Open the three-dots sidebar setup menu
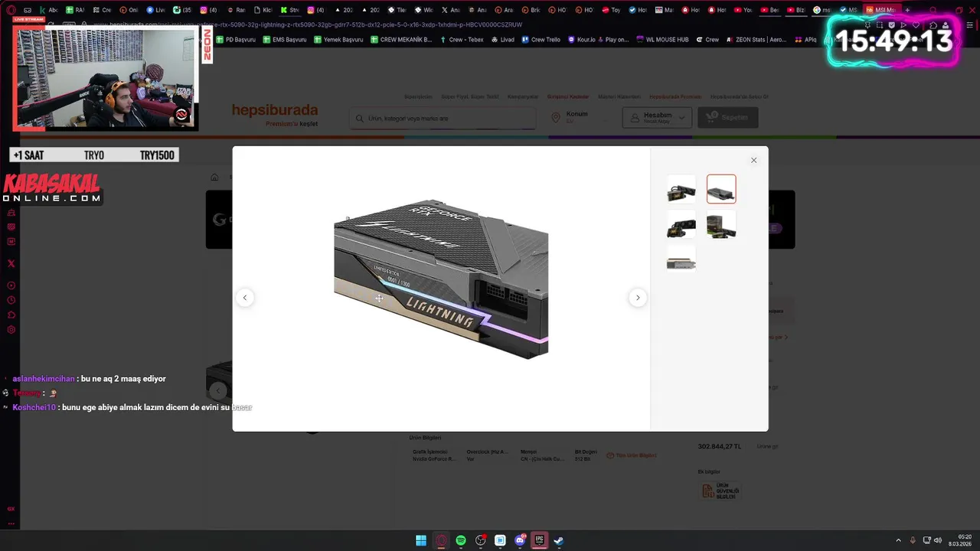 [11, 524]
